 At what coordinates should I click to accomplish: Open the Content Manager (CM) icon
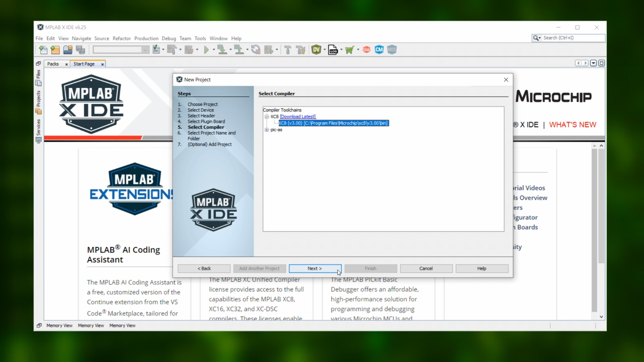[379, 50]
